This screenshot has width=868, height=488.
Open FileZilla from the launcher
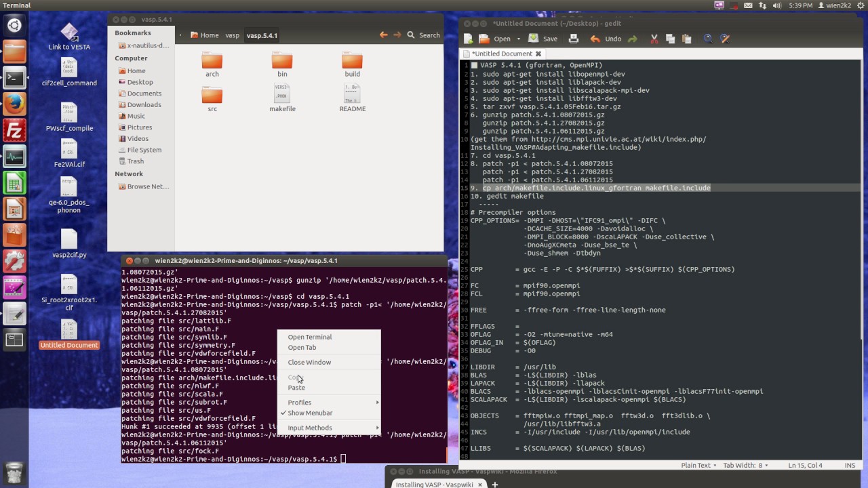tap(14, 130)
